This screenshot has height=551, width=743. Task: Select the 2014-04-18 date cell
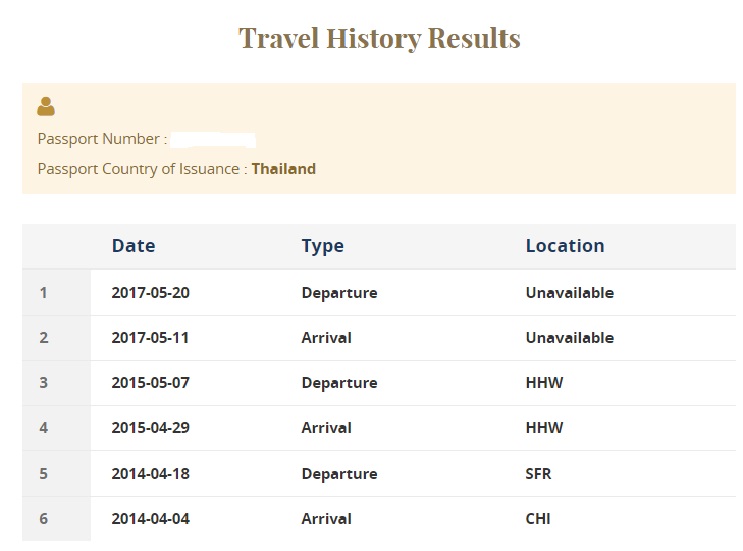150,474
